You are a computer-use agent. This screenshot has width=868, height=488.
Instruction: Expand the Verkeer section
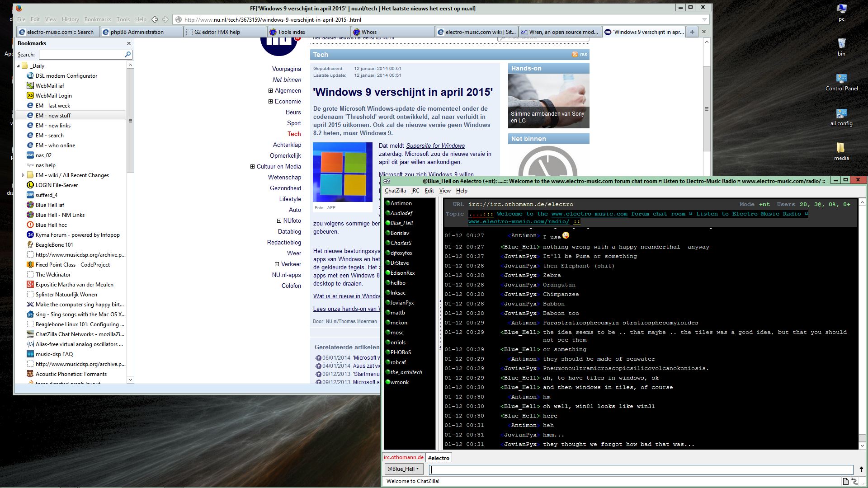[277, 264]
